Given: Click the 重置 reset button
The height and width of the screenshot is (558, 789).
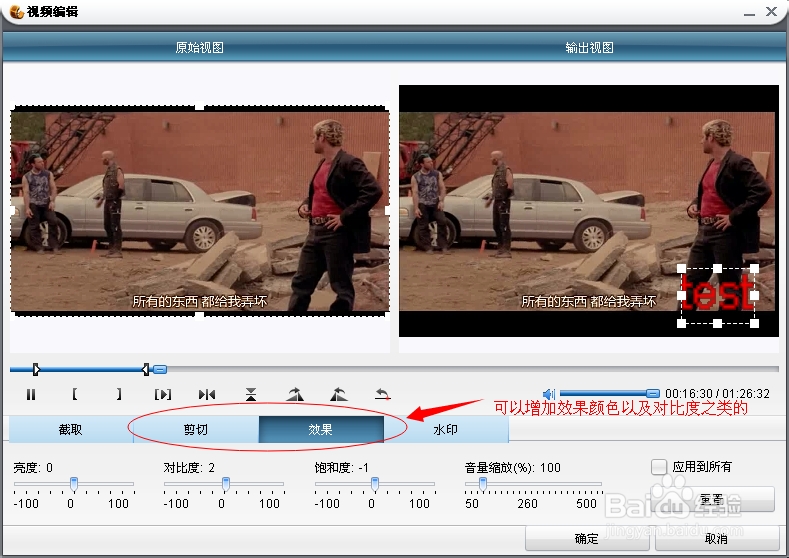Looking at the screenshot, I should pos(712,500).
